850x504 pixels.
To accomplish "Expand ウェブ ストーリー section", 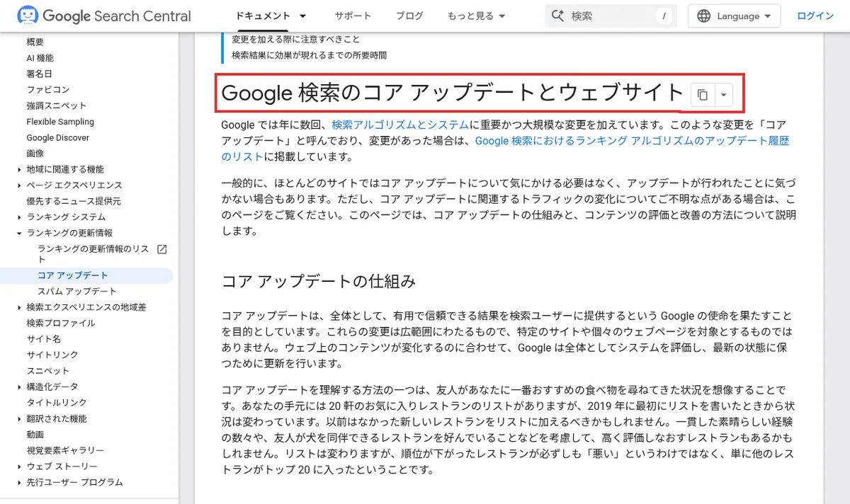I will click(x=18, y=466).
